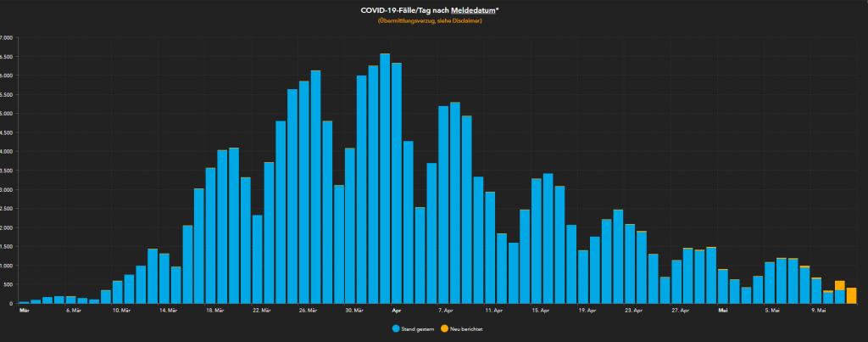This screenshot has height=342, width=868.
Task: Click the bold Mai axis label
Action: click(723, 311)
